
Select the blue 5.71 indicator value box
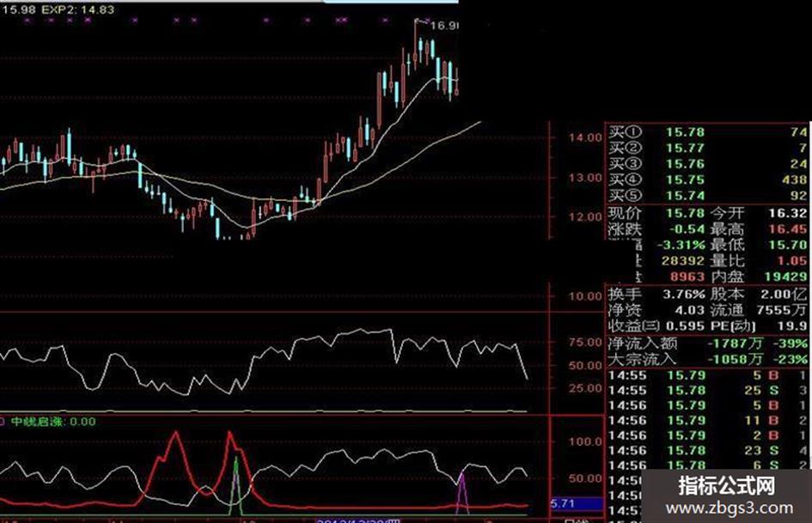coord(577,503)
